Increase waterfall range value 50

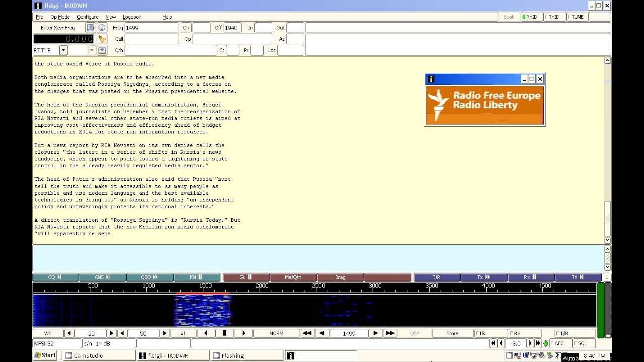[164, 333]
